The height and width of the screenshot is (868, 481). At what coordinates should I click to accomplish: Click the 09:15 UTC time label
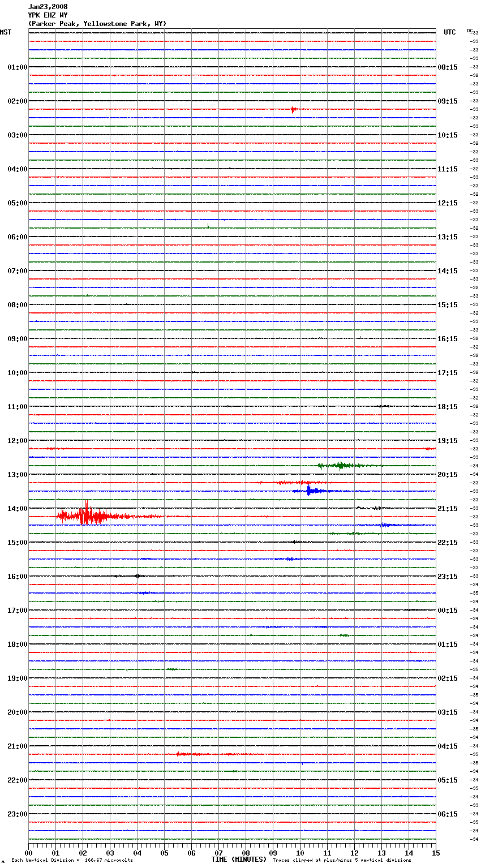(x=448, y=101)
